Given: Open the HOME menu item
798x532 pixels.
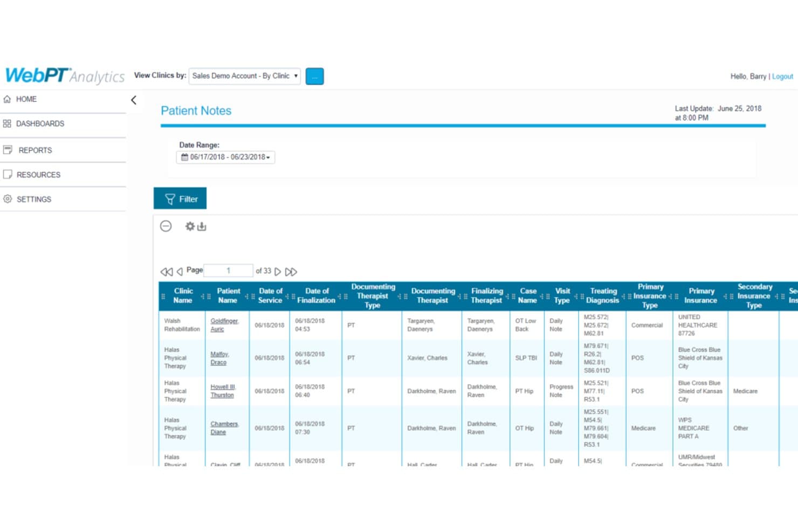Looking at the screenshot, I should coord(26,99).
